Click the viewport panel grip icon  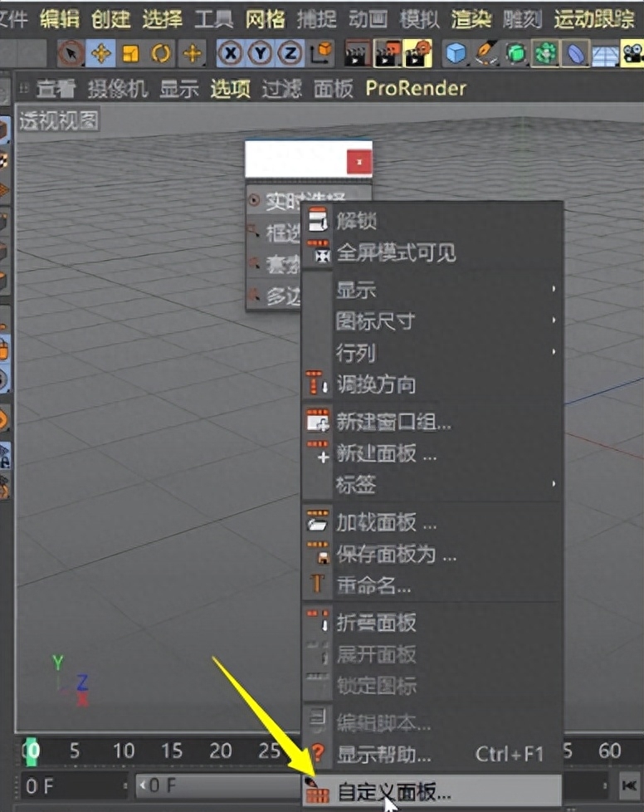coord(23,88)
